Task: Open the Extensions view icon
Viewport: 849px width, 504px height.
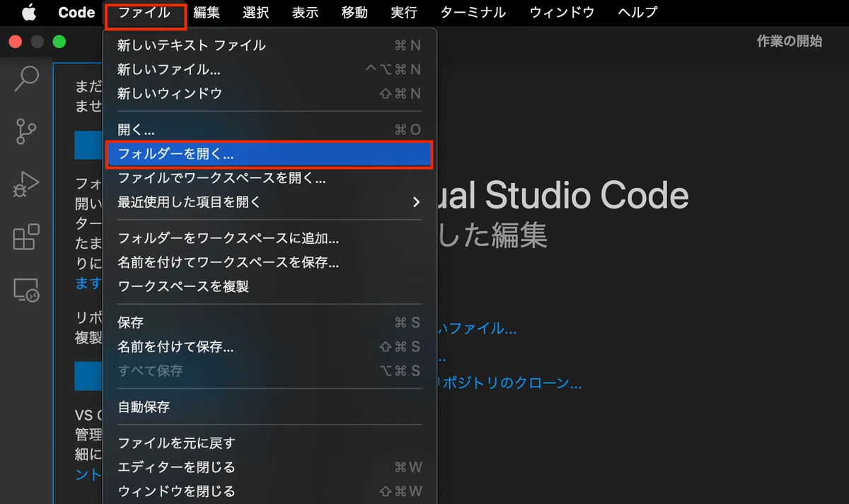Action: tap(26, 237)
